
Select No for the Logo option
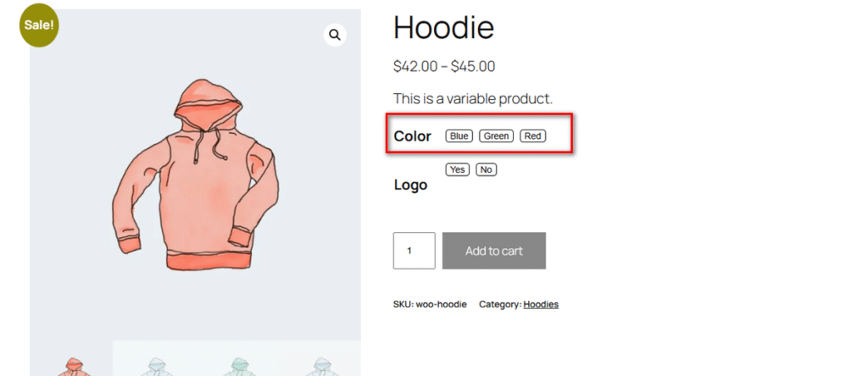(x=486, y=170)
